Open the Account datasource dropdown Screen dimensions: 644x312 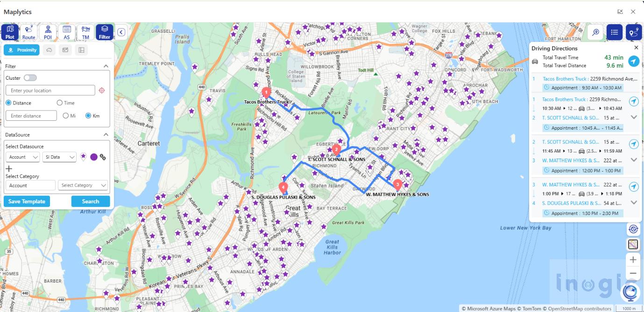[22, 157]
